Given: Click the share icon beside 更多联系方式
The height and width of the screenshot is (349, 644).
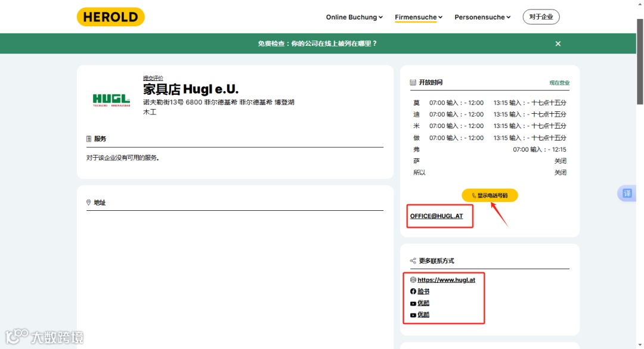Looking at the screenshot, I should (413, 261).
